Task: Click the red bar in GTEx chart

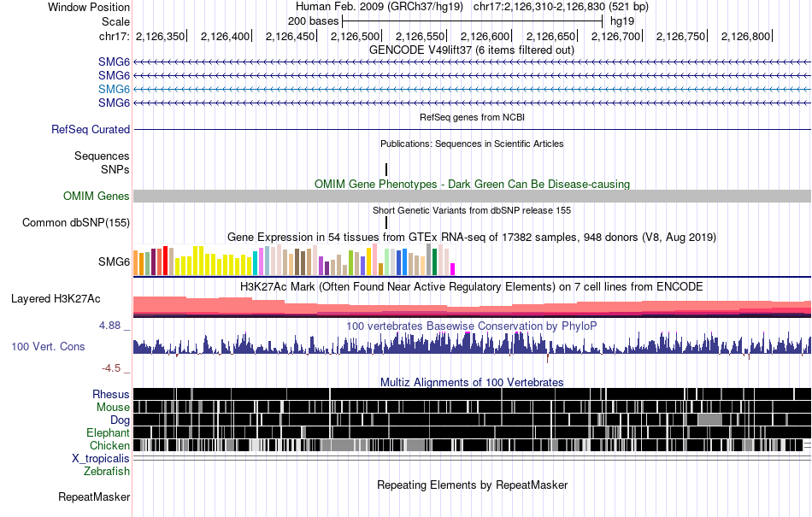Action: 165,261
